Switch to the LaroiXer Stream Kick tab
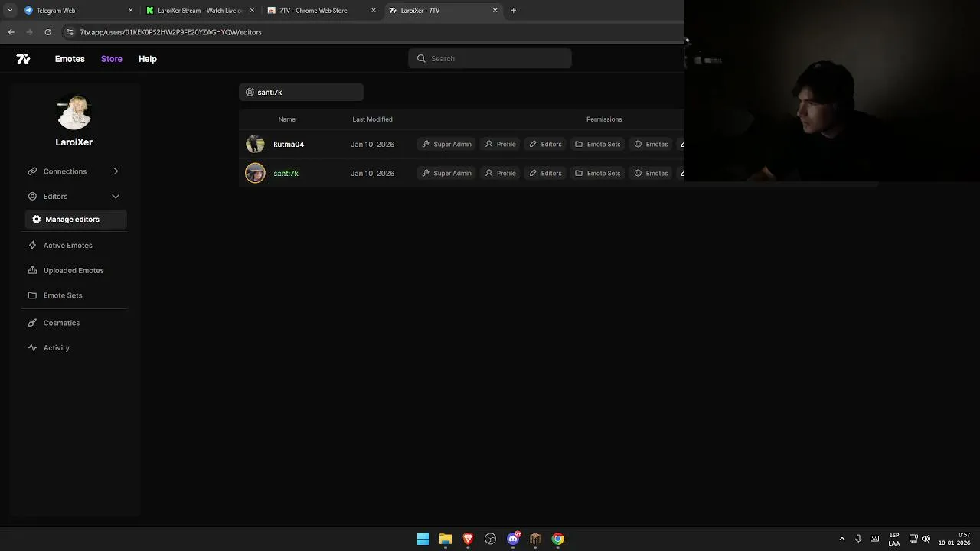Screen dimensions: 980x551 (x=200, y=11)
